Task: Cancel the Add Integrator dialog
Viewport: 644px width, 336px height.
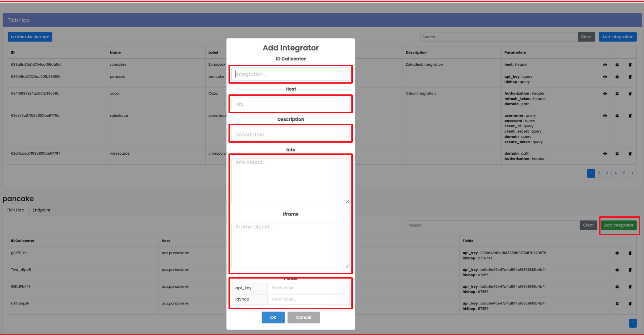Action: pyautogui.click(x=303, y=317)
